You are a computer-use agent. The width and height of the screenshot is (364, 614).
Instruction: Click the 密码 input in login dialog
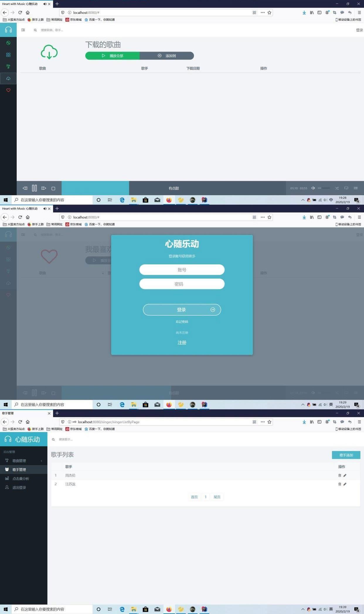point(182,284)
